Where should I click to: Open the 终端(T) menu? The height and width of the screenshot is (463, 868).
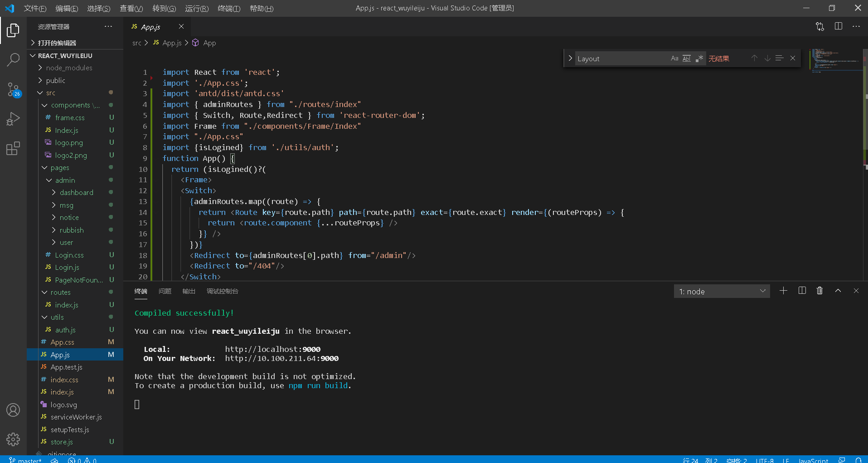coord(229,8)
